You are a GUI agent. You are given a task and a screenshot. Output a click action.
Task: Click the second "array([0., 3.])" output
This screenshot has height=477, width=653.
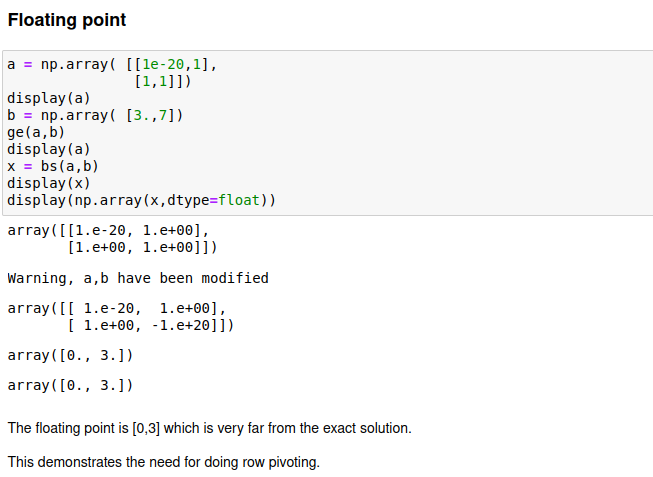point(70,385)
